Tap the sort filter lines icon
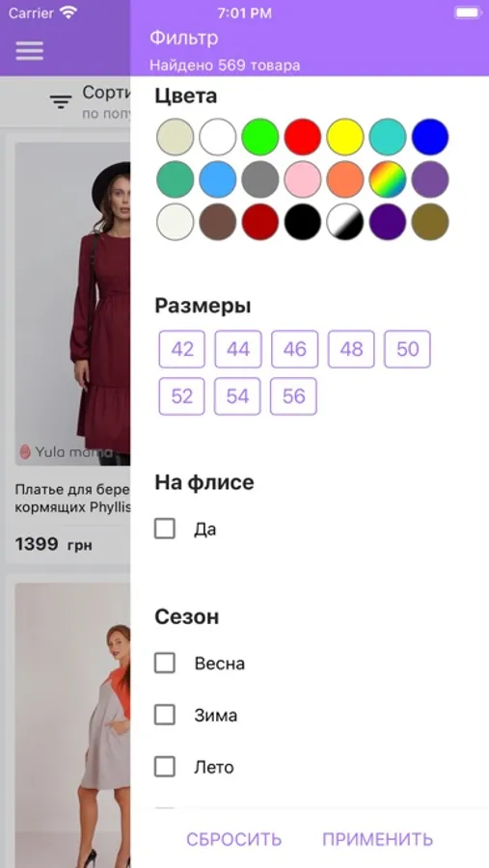Screen dimensions: 489x868 pyautogui.click(x=61, y=102)
